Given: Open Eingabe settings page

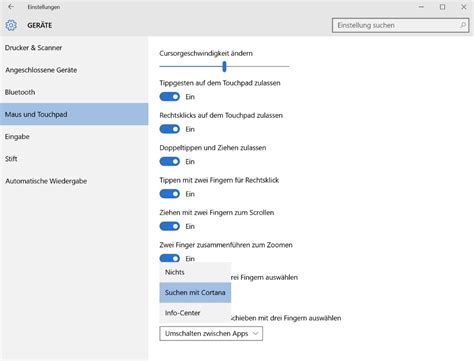Looking at the screenshot, I should 74,137.
